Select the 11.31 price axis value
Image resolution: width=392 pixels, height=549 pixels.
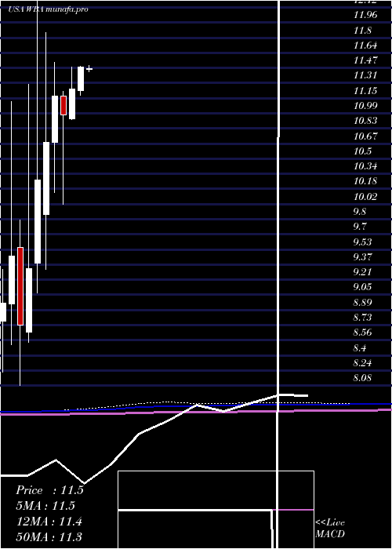coord(365,75)
